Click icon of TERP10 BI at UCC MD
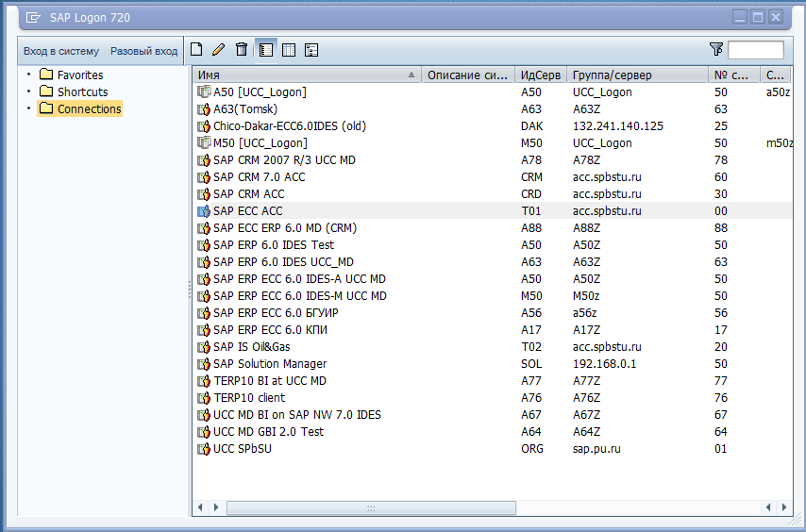 (204, 380)
